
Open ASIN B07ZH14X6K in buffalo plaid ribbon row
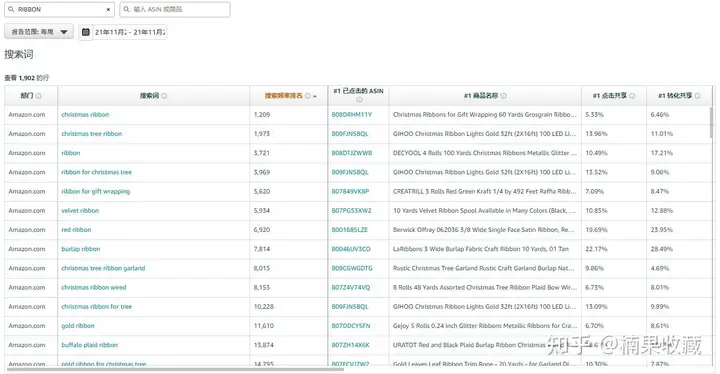pyautogui.click(x=350, y=345)
